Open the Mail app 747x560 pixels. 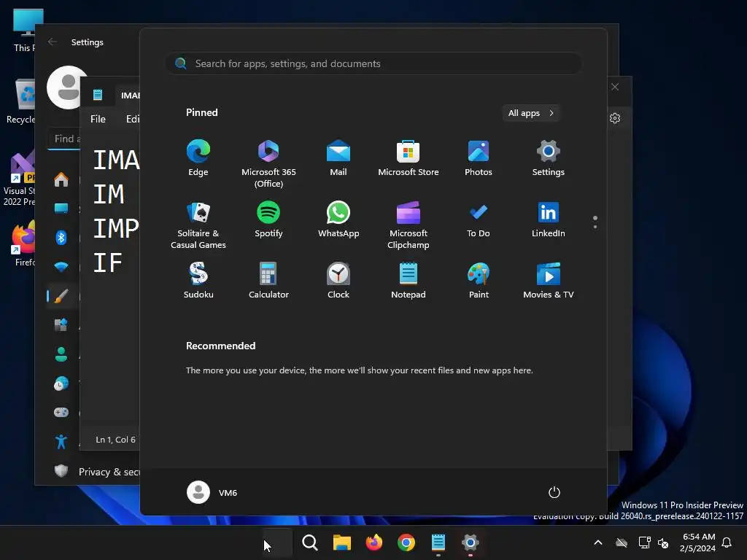[x=338, y=158]
